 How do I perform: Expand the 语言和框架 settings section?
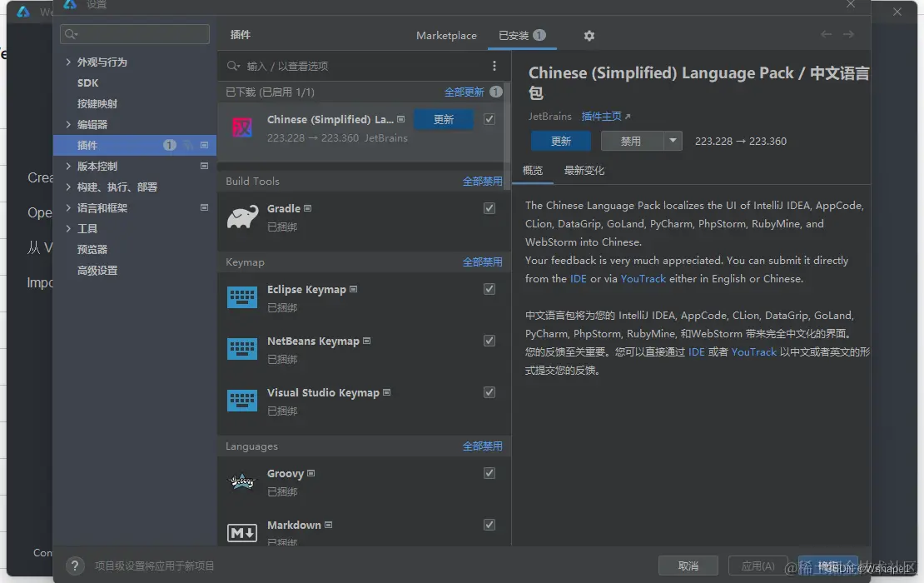click(x=68, y=207)
